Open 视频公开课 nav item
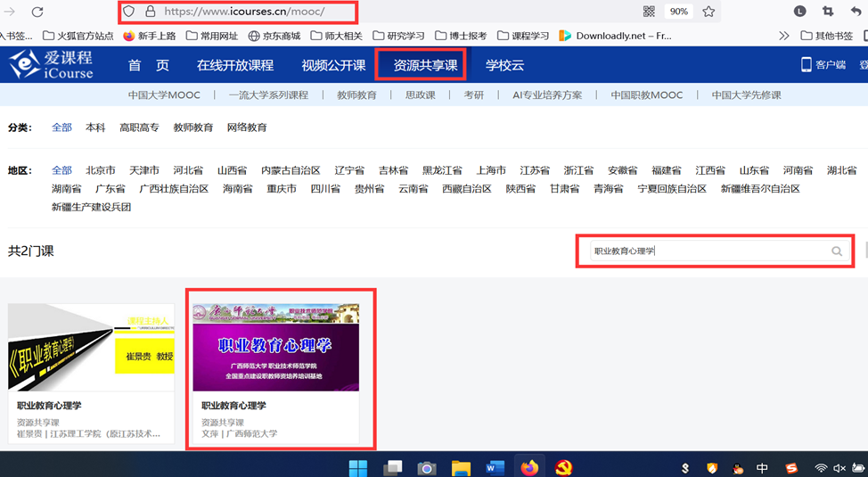Image resolution: width=868 pixels, height=477 pixels. (x=333, y=65)
